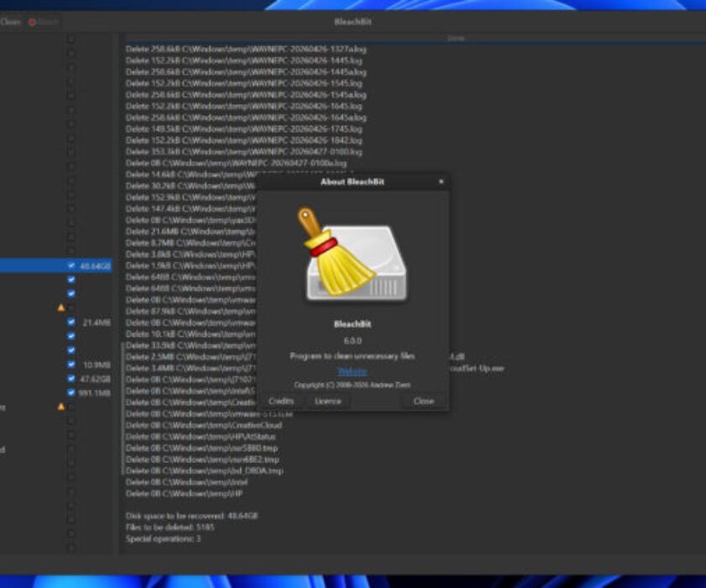The width and height of the screenshot is (706, 588).
Task: Uncheck the highlighted 48.64GB cleaner checkbox
Action: 71,265
